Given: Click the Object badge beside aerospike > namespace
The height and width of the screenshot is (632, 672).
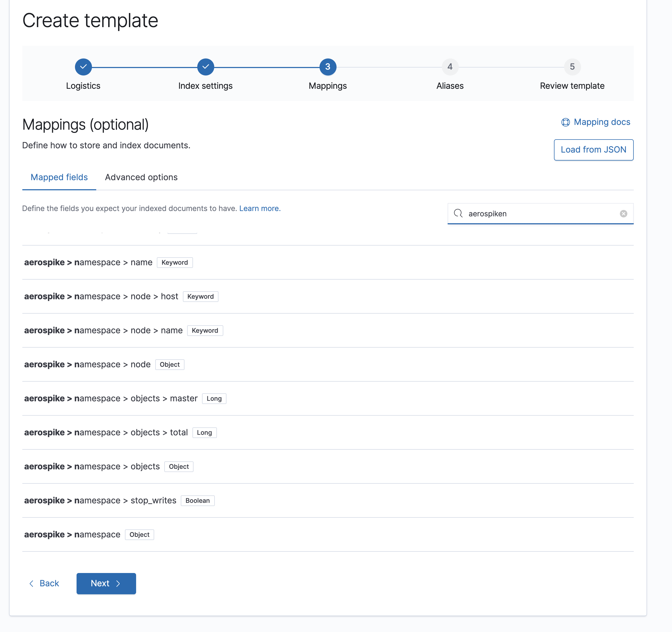Looking at the screenshot, I should click(139, 535).
